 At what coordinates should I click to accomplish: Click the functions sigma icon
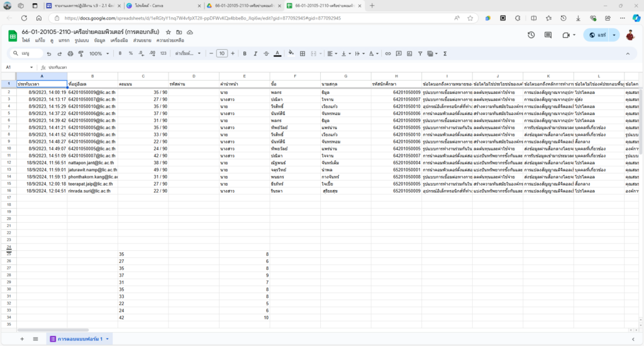point(445,53)
